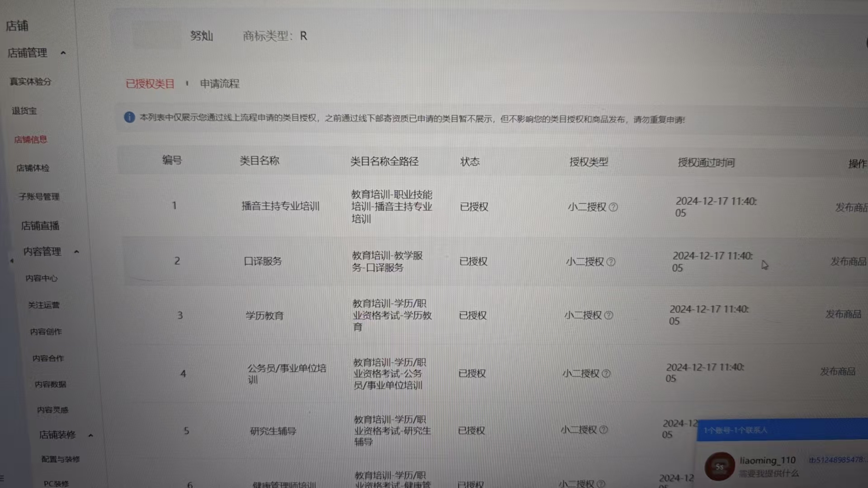Open 真实体验分 in the sidebar

30,82
